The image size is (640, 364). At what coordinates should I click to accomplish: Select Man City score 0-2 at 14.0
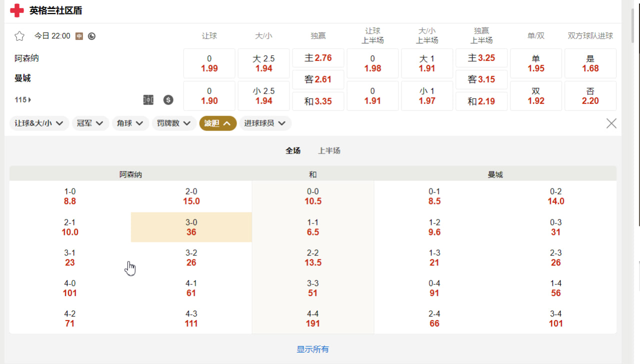coord(556,196)
